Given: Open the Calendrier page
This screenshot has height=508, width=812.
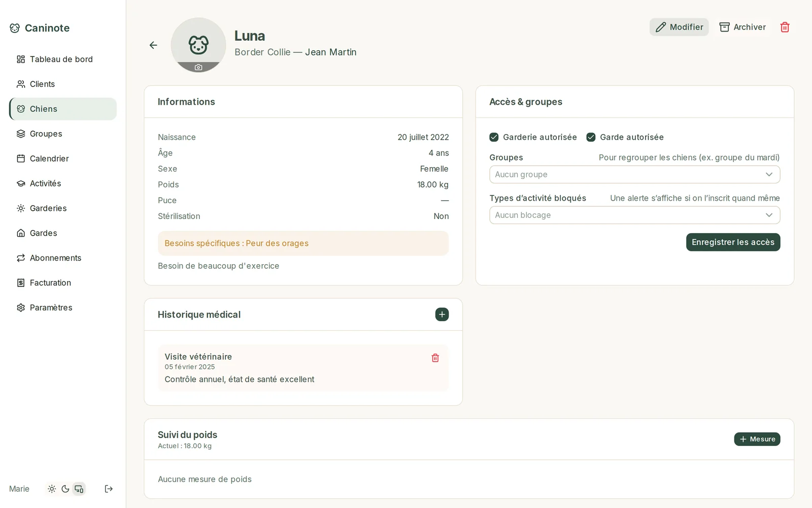Looking at the screenshot, I should tap(63, 159).
